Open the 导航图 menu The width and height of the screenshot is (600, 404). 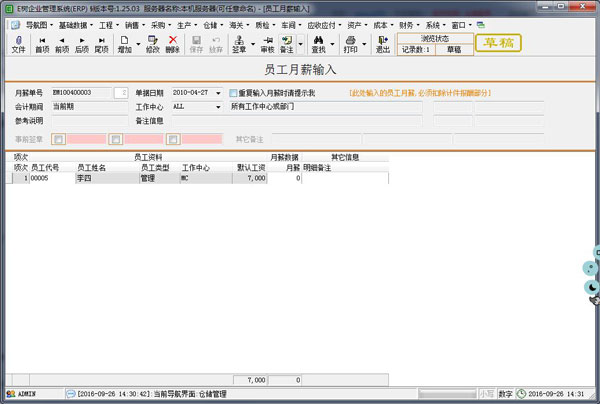click(x=39, y=25)
